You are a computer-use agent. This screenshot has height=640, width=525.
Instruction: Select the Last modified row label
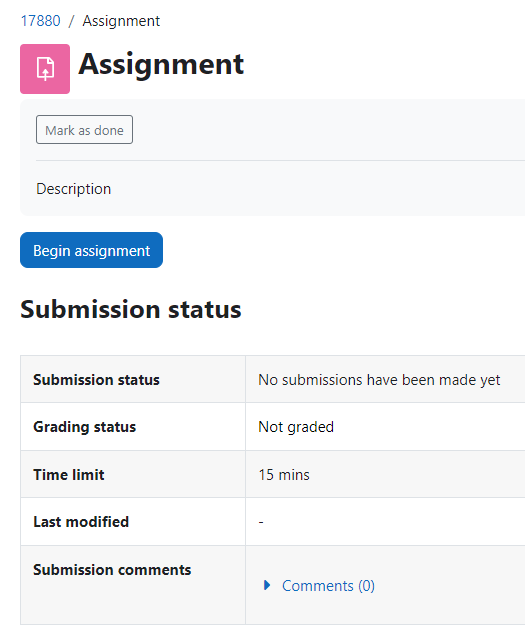(81, 522)
